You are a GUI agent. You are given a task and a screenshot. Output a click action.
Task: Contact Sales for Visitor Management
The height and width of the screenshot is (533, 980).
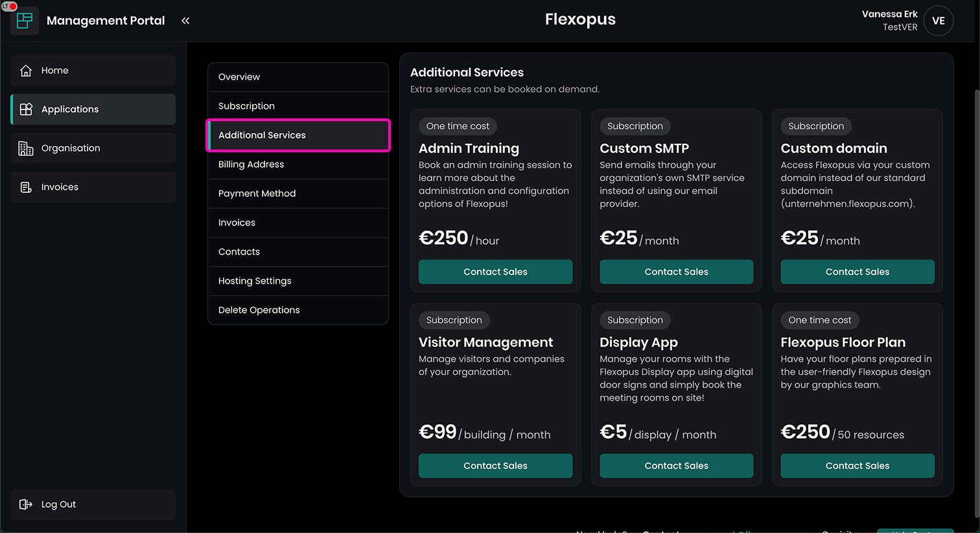(495, 466)
